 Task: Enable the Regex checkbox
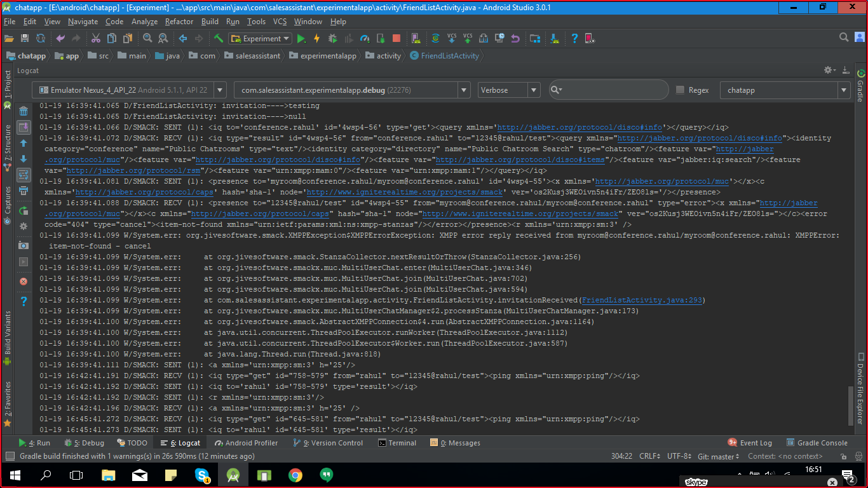point(680,90)
